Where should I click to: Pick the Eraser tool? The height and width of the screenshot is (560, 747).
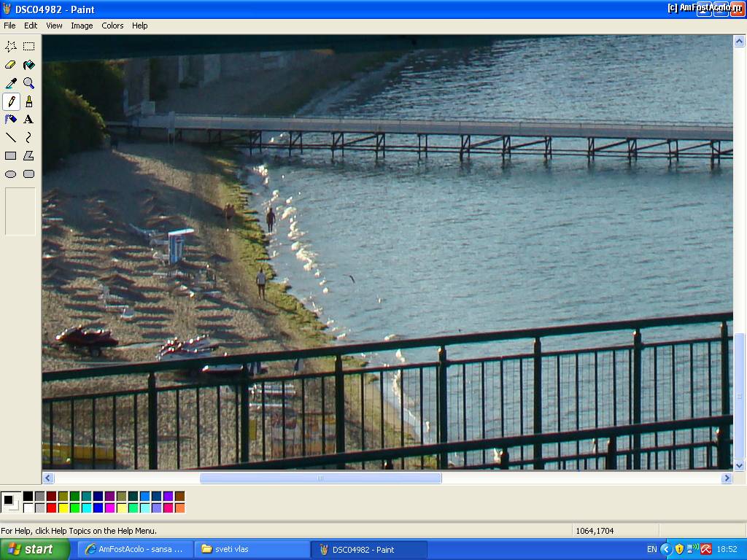tap(11, 65)
